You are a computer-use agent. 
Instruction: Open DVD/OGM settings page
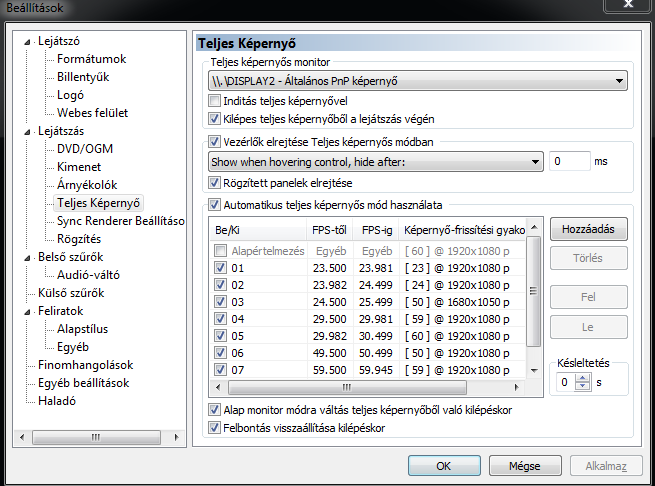pyautogui.click(x=85, y=149)
